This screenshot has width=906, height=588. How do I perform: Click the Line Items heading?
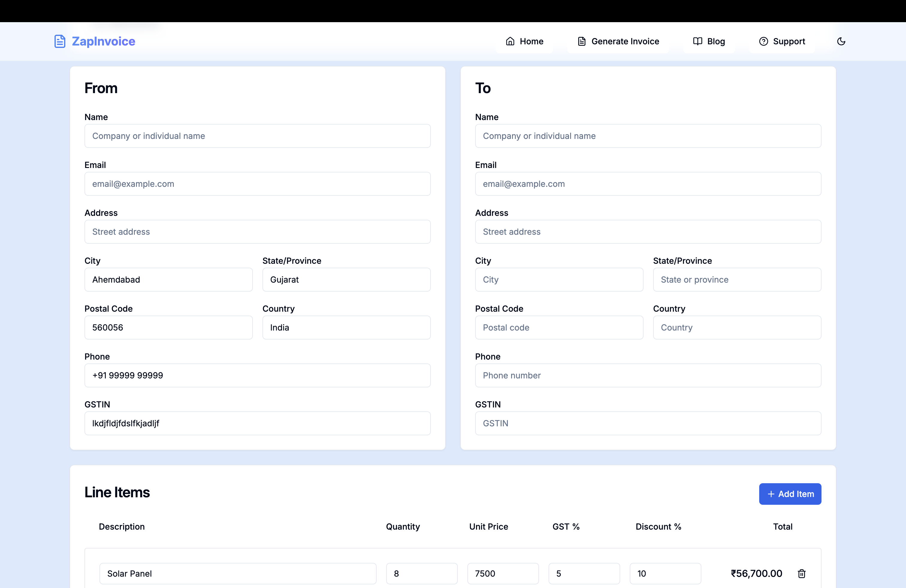click(117, 492)
